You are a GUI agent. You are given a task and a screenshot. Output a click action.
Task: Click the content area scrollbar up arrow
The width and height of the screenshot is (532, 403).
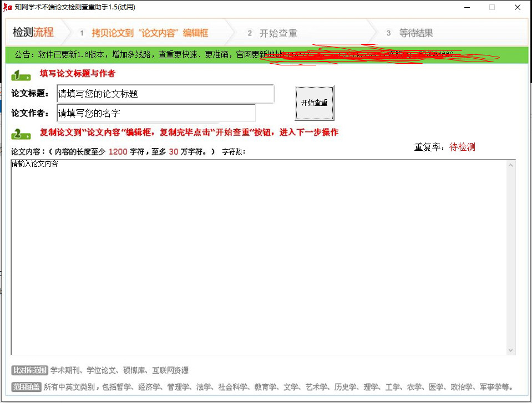[x=510, y=165]
